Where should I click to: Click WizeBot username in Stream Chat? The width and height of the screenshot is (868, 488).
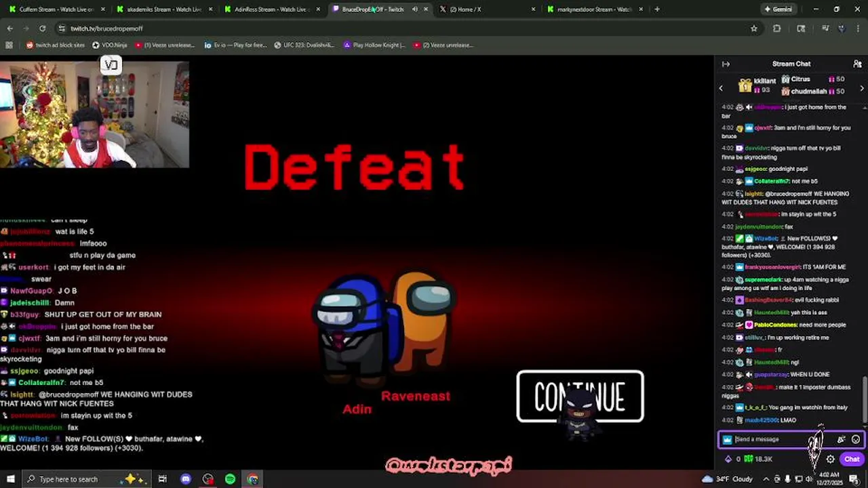766,239
